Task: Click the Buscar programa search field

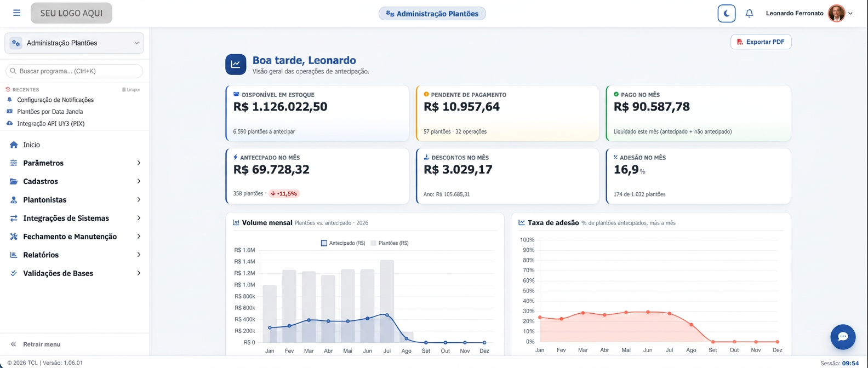Action: coord(74,71)
